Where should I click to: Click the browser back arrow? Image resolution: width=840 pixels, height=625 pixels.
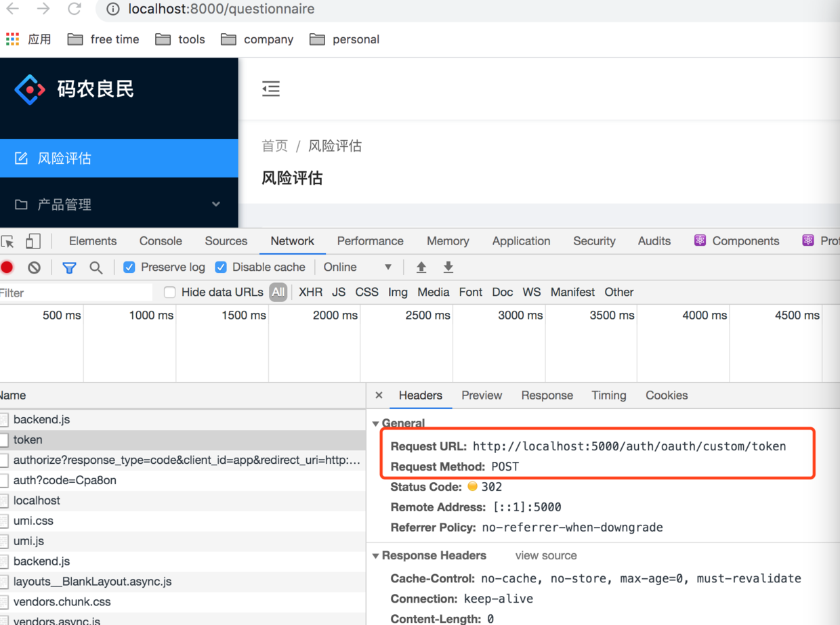(x=12, y=9)
